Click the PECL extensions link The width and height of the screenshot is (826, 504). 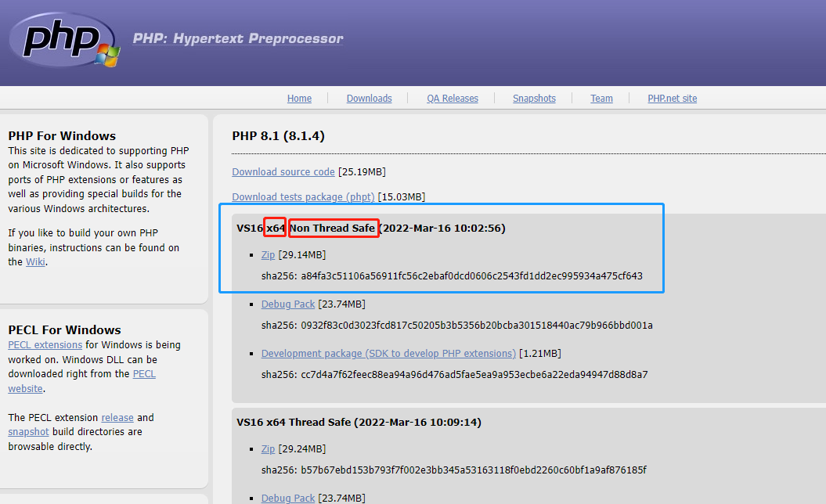(45, 345)
